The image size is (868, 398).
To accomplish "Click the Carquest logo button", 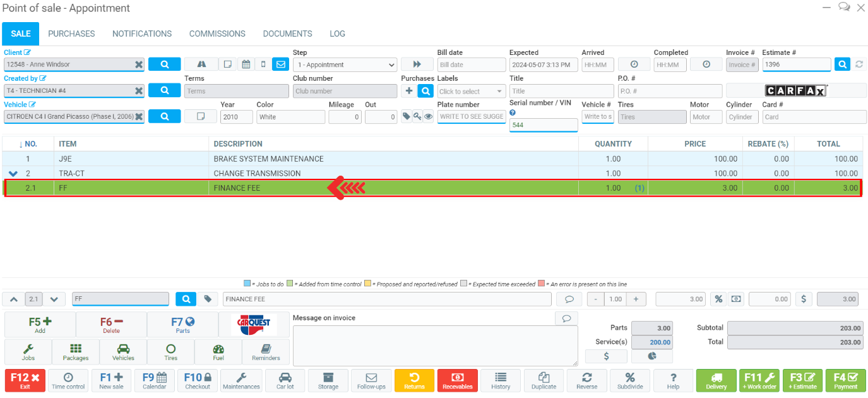I will [x=254, y=325].
